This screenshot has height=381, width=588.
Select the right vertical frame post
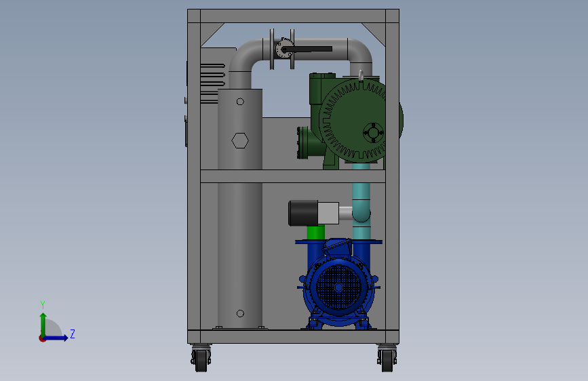point(393,176)
